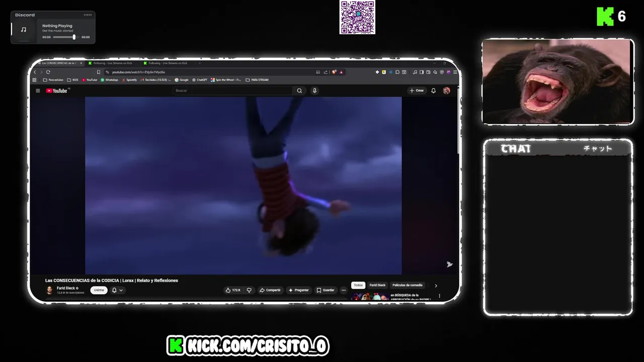Click the YouTube video player area
Screen dimensions: 644x362
[243, 186]
